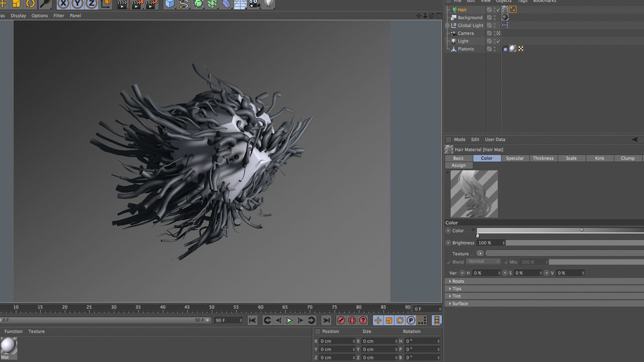Viewport: 644px width, 362px height.
Task: Open the viewport Filter menu
Action: [x=59, y=15]
